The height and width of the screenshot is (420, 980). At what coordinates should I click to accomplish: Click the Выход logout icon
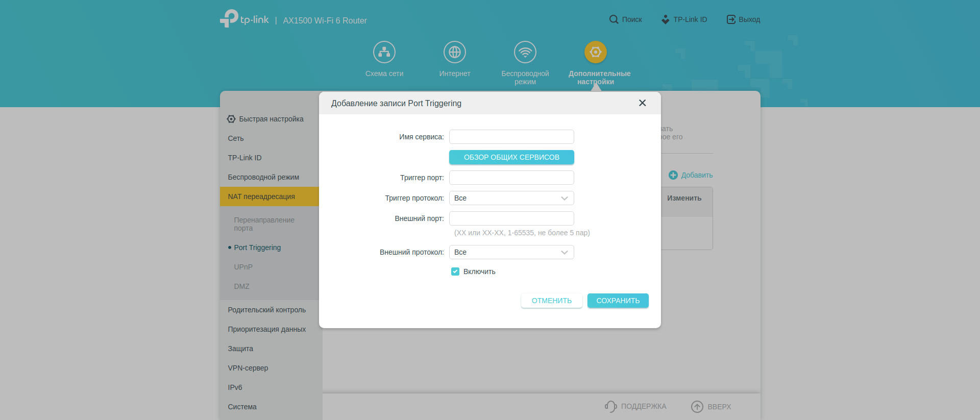pyautogui.click(x=731, y=19)
